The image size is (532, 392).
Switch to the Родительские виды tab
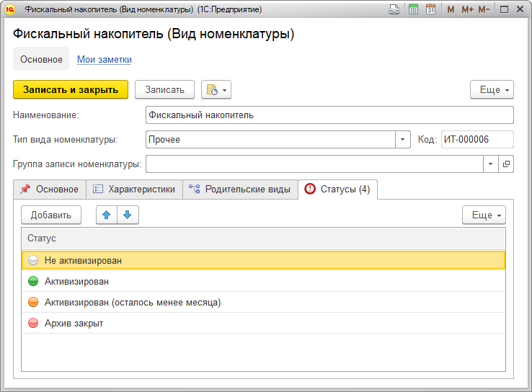click(x=241, y=190)
